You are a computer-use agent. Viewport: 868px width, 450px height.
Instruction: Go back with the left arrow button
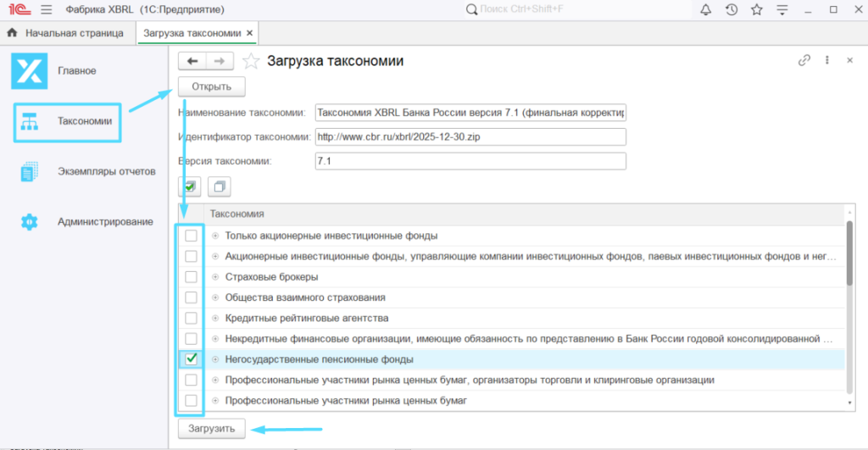click(x=192, y=61)
